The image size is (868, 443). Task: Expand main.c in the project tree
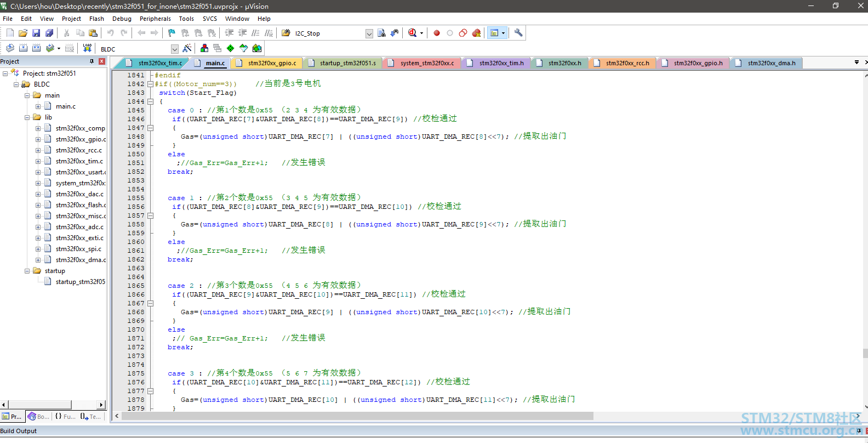click(38, 106)
